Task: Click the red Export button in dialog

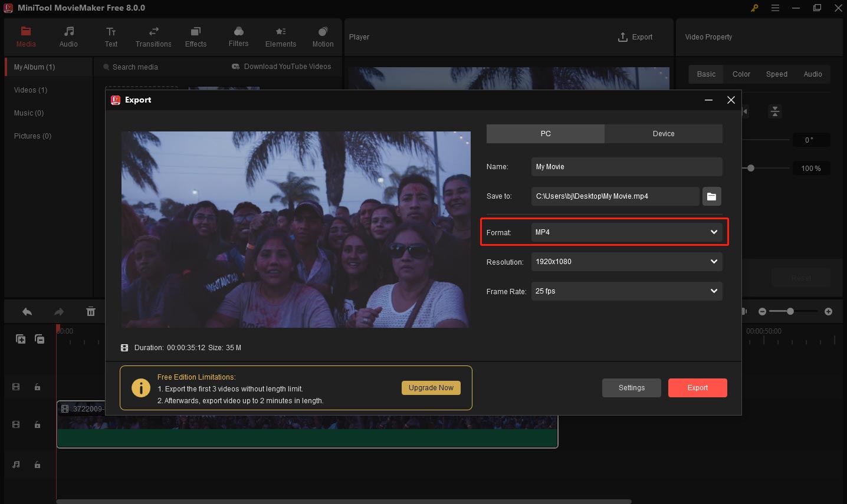Action: point(698,388)
